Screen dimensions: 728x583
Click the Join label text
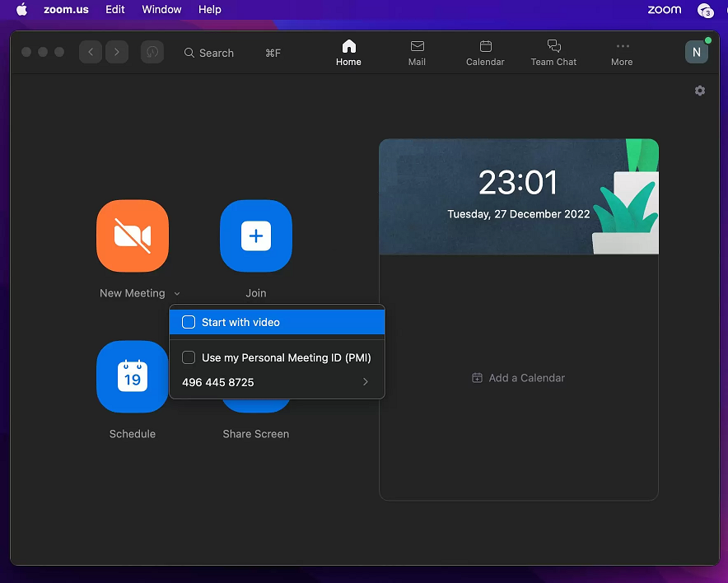point(256,293)
